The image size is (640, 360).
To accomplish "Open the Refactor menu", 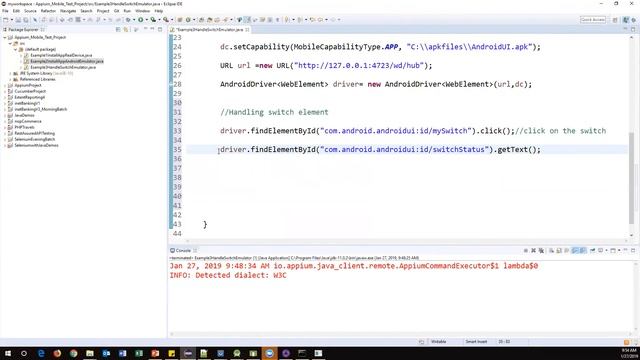I will (48, 11).
